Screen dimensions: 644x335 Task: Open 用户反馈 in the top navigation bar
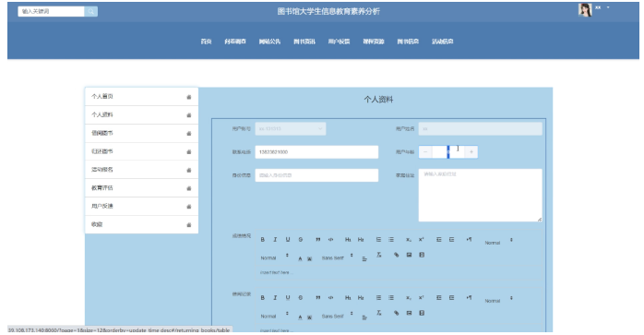(339, 42)
